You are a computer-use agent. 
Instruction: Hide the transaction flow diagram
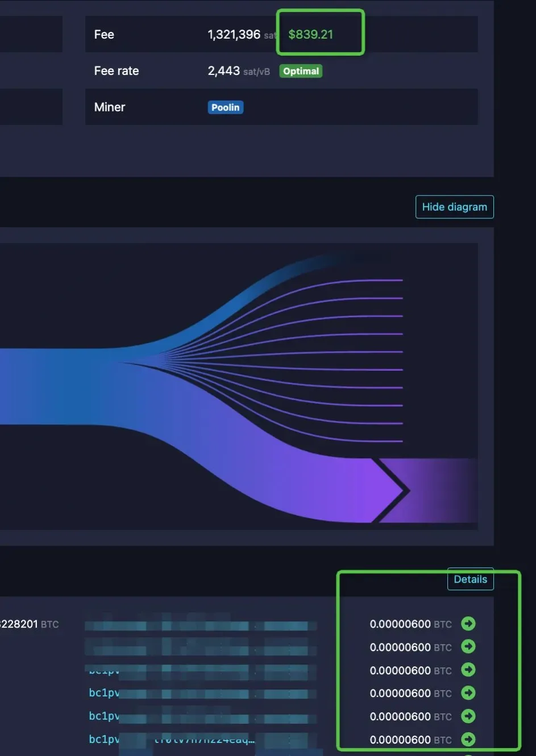coord(454,207)
